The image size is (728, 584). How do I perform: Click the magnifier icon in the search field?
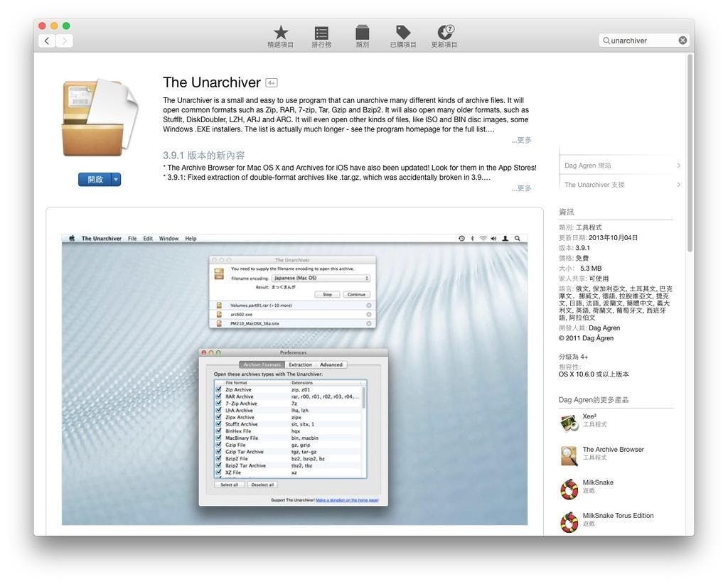(606, 40)
